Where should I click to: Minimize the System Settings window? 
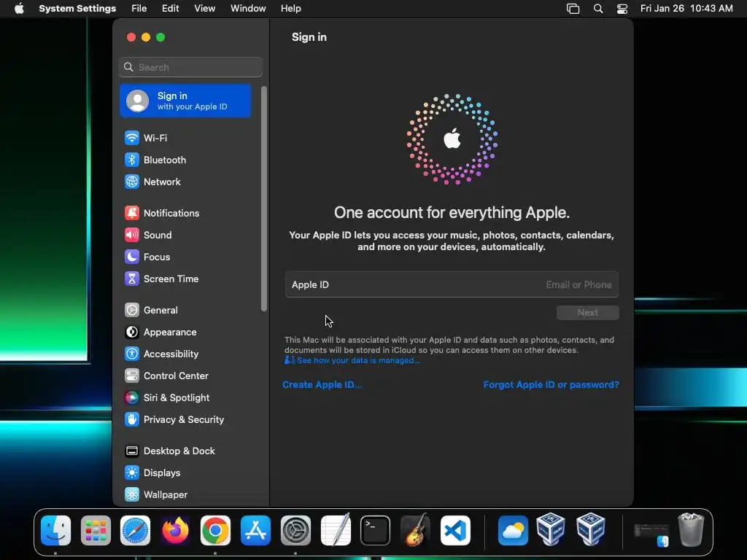[x=146, y=37]
